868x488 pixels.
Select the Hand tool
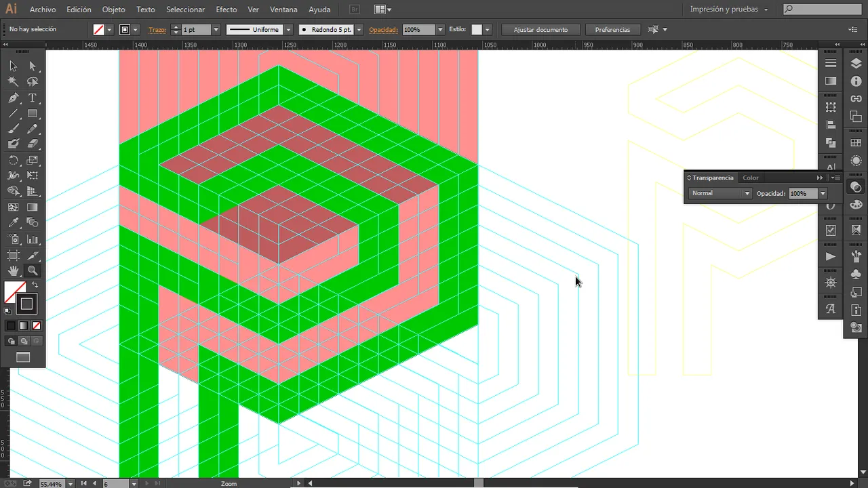click(x=13, y=270)
